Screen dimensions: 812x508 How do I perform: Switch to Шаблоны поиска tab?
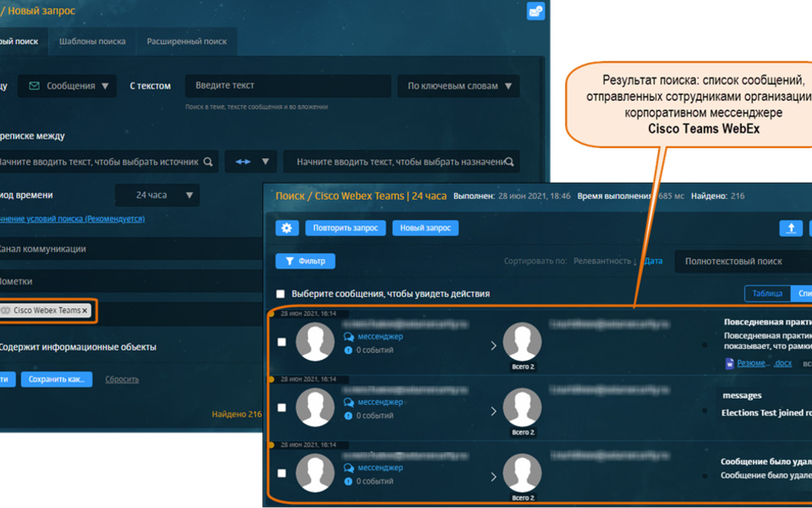92,41
